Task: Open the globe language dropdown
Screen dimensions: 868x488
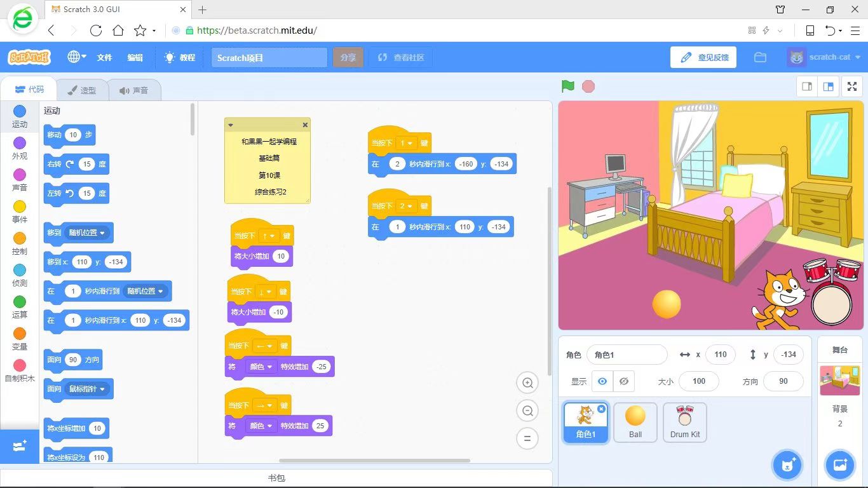Action: pos(76,57)
